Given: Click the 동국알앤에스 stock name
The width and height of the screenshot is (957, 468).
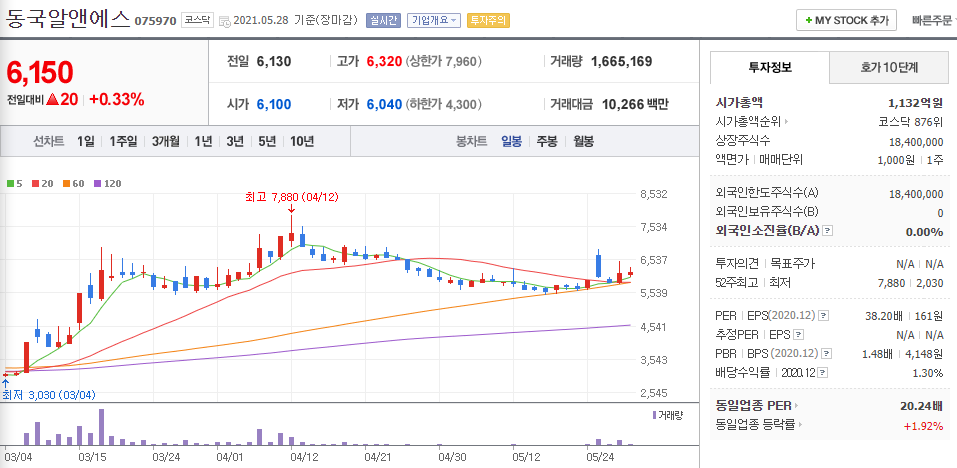Looking at the screenshot, I should coord(68,18).
